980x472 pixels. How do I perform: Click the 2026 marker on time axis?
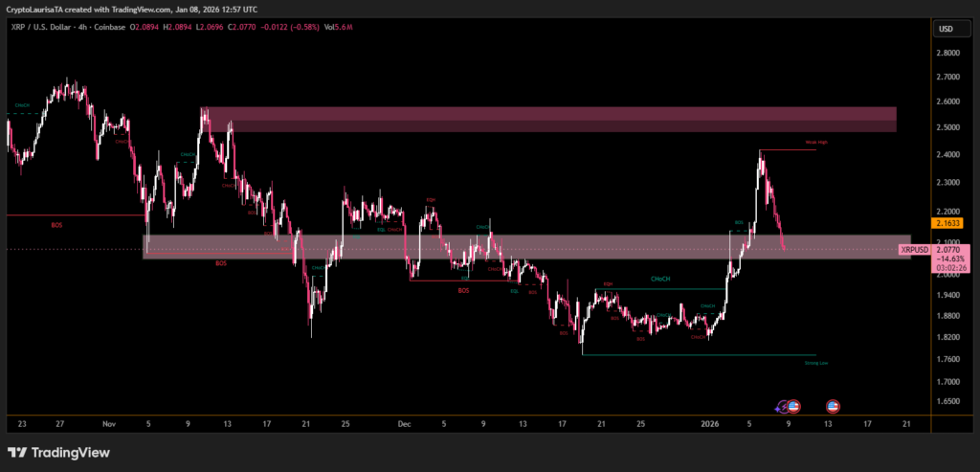pos(709,422)
